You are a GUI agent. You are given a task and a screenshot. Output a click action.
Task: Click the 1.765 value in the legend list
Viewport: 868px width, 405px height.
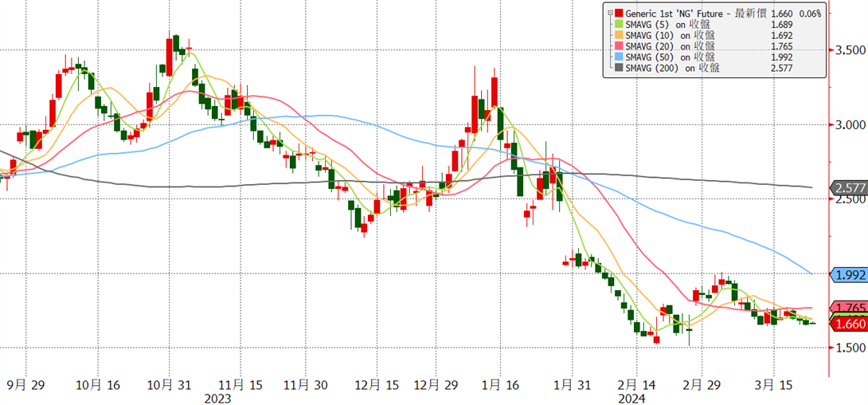(781, 46)
